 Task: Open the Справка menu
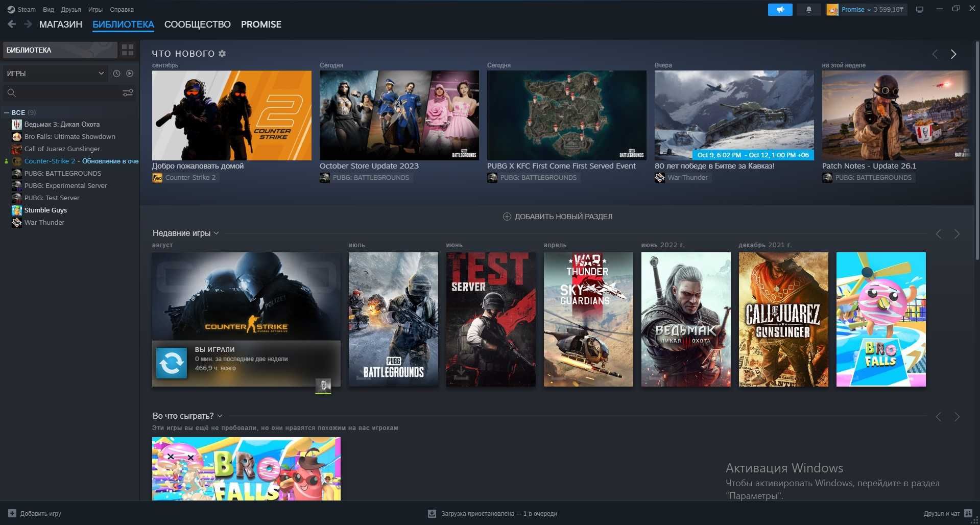pyautogui.click(x=122, y=9)
